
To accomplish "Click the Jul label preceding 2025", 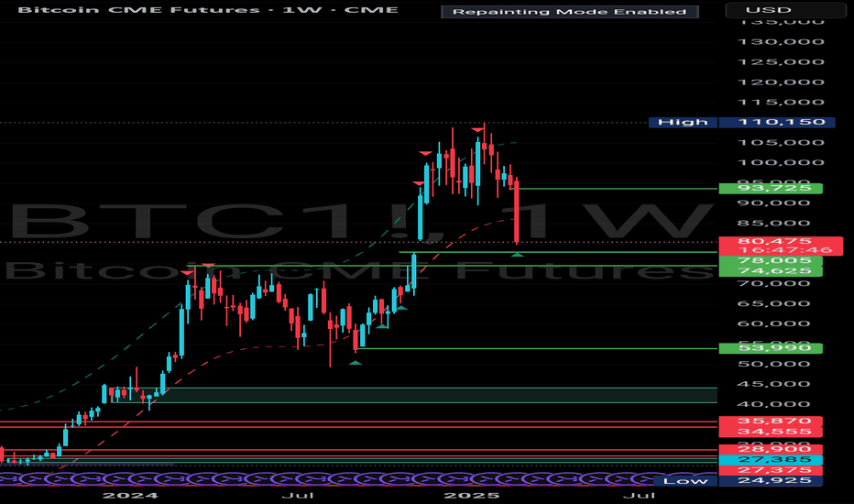I will 298,495.
